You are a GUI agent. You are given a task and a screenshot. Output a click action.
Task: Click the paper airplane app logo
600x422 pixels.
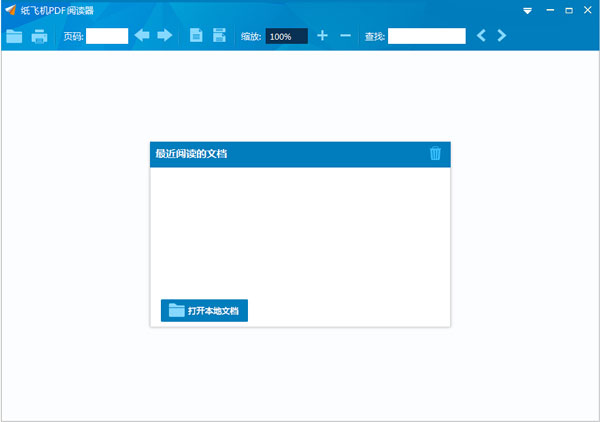[x=11, y=10]
